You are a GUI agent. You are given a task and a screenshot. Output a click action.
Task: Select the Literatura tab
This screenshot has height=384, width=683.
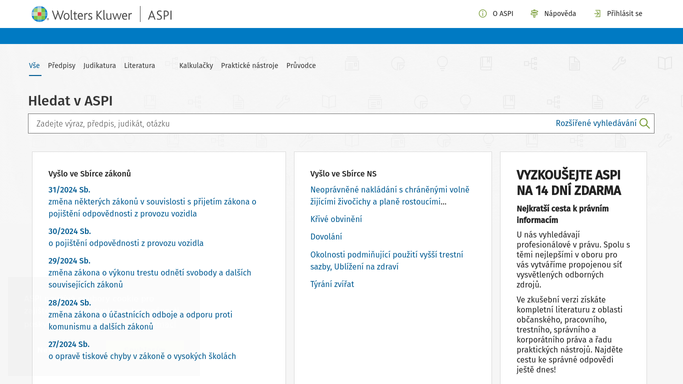tap(139, 65)
